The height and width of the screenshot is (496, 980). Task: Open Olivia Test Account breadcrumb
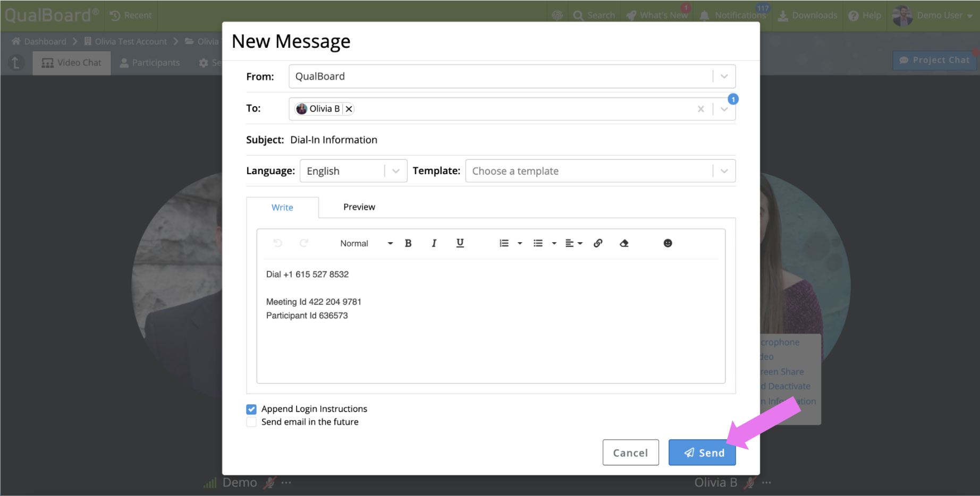[125, 41]
